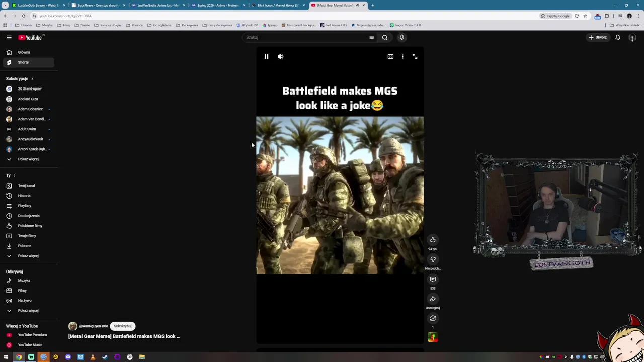Open the Adult Swim channel
Screen dimensions: 644x362
click(28, 129)
